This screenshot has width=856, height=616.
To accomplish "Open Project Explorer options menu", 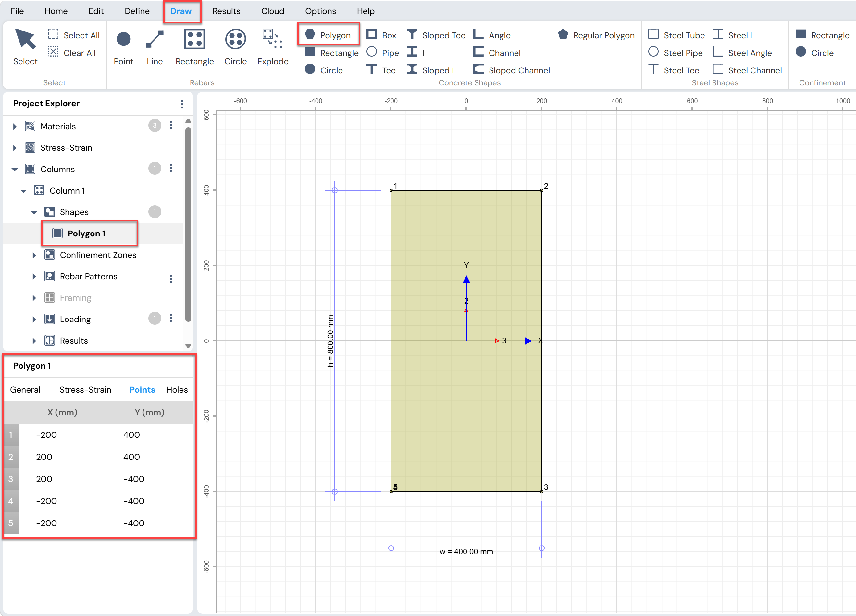I will click(x=182, y=104).
